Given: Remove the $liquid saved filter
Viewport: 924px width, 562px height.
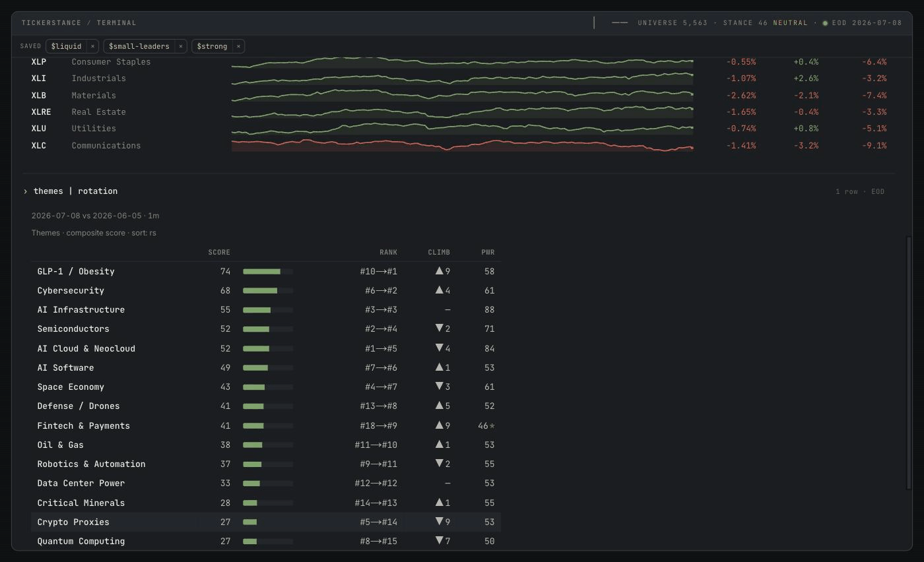Looking at the screenshot, I should 92,46.
